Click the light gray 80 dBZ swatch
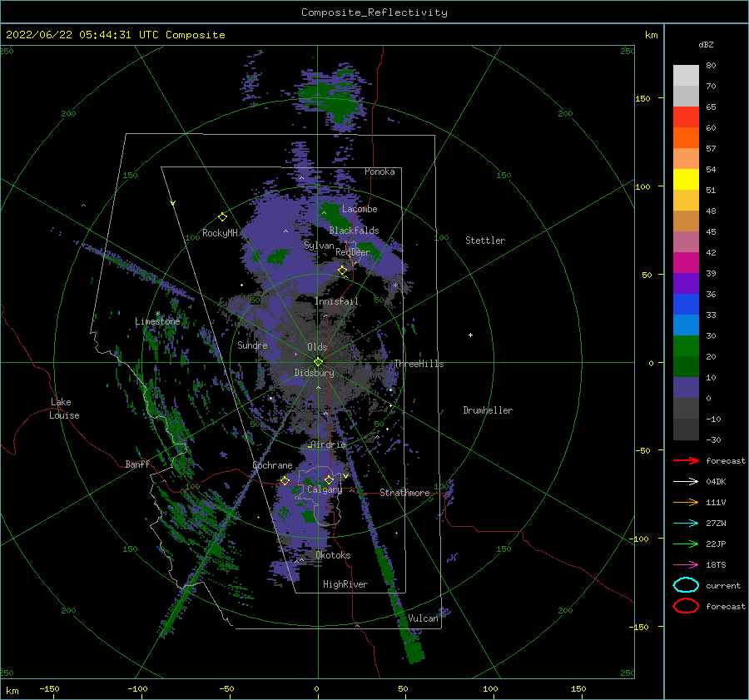This screenshot has height=700, width=749. pyautogui.click(x=686, y=76)
